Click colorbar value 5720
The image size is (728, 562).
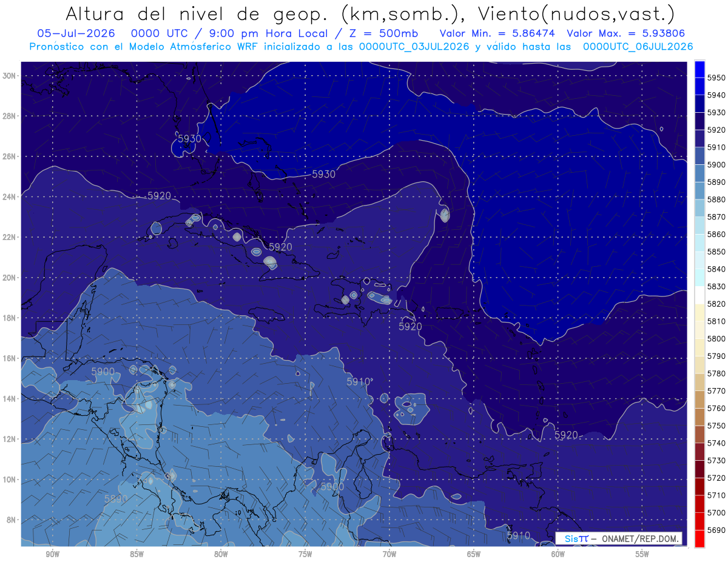(x=716, y=478)
